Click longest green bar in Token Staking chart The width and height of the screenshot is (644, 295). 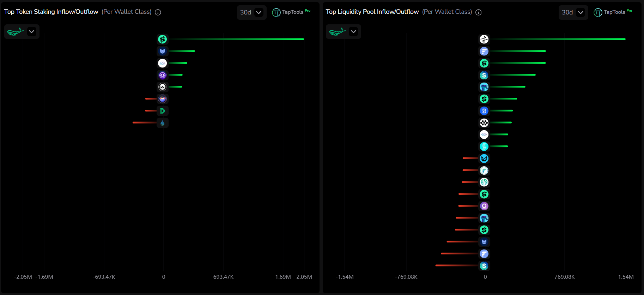click(x=236, y=39)
